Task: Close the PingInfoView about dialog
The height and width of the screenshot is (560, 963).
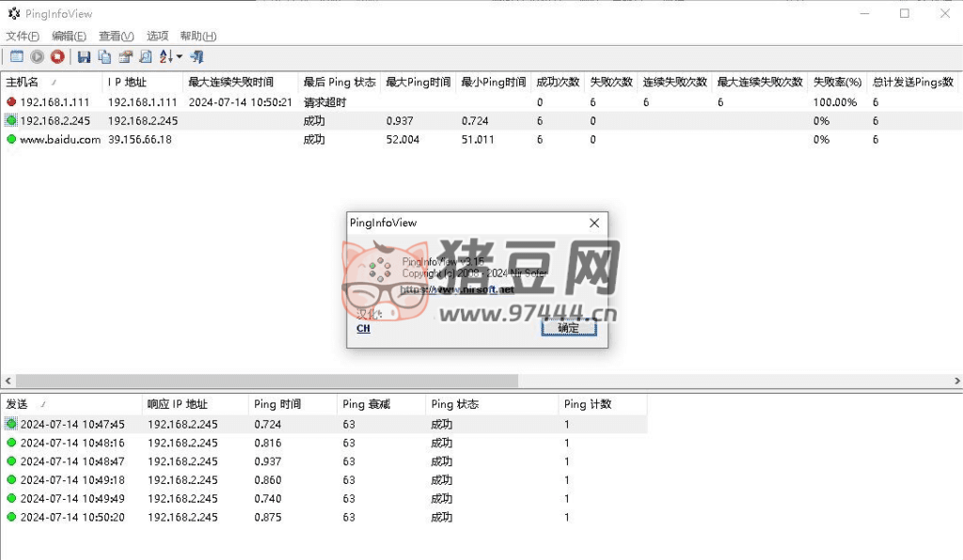Action: tap(594, 223)
